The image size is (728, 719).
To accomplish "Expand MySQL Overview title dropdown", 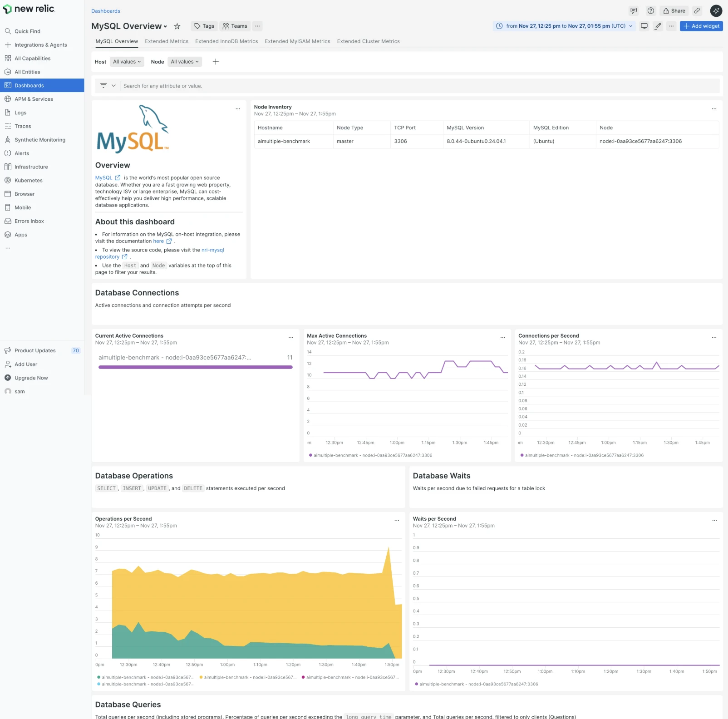I will (x=165, y=26).
